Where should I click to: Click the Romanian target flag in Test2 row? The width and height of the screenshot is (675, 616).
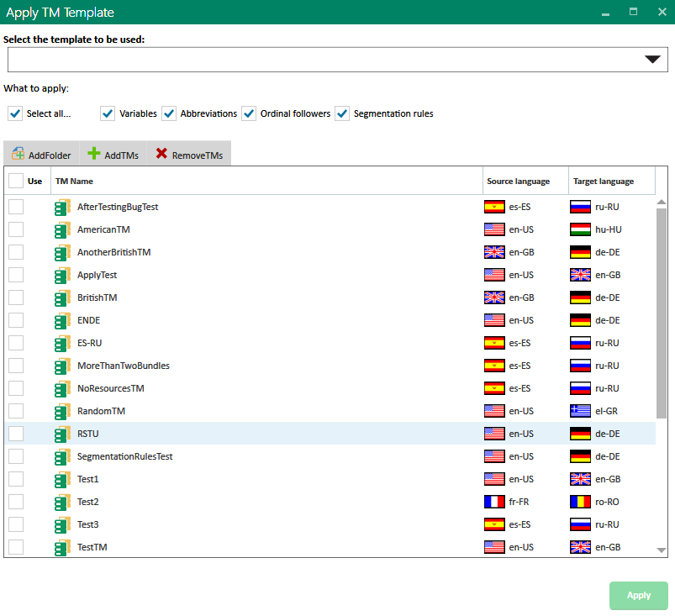click(580, 502)
